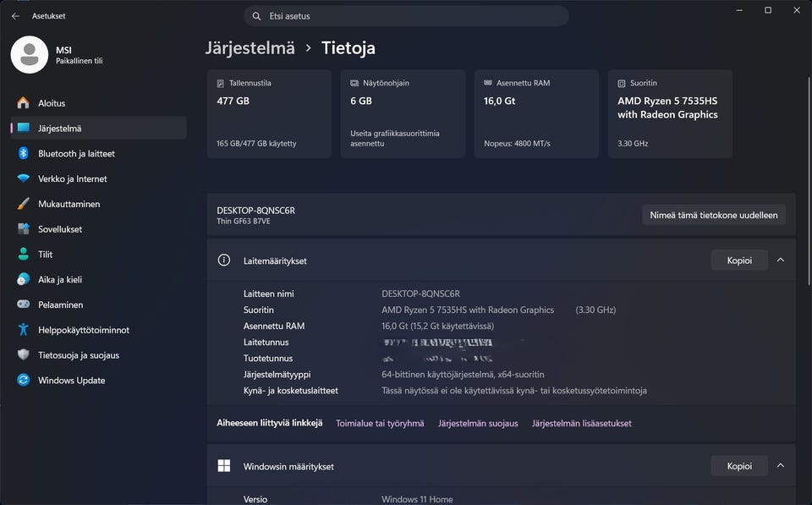Select Bluetooth ja laitteet menu item

98,153
